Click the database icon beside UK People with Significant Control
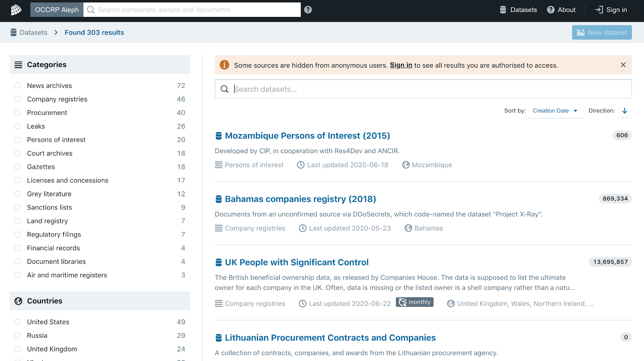 (x=219, y=262)
